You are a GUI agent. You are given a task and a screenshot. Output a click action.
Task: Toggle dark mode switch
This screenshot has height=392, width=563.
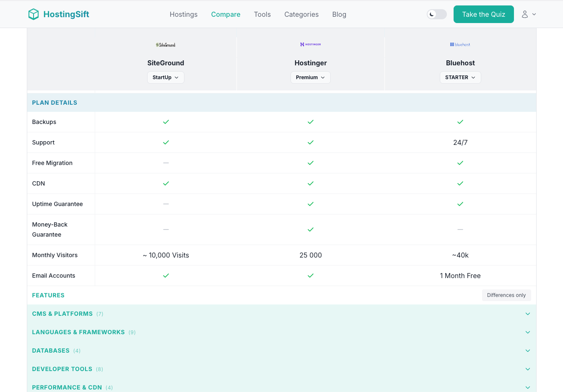coord(437,14)
